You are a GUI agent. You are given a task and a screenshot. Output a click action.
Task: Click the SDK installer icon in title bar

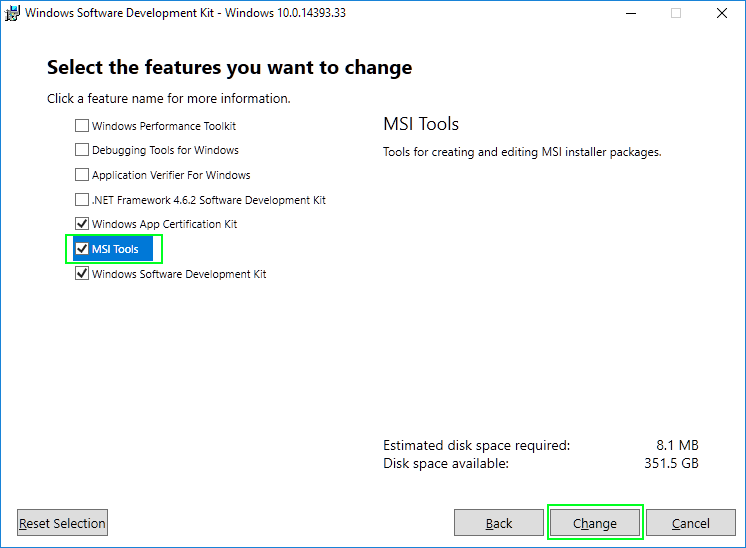pos(12,13)
